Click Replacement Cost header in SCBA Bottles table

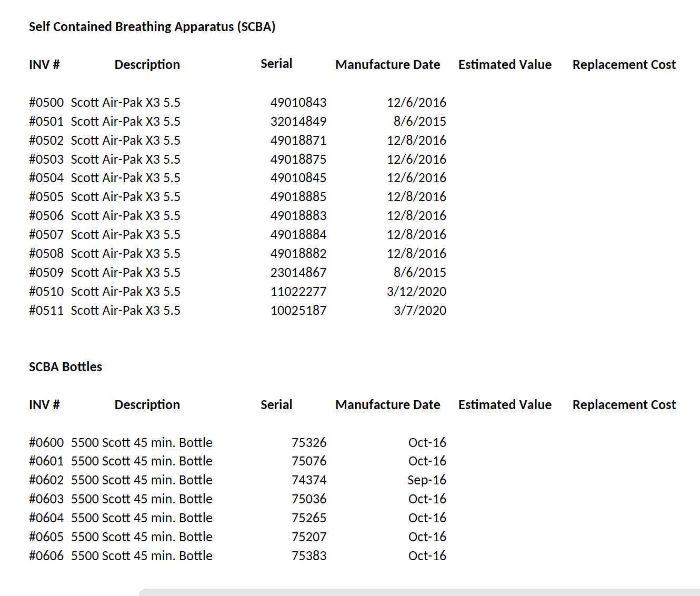pyautogui.click(x=624, y=405)
